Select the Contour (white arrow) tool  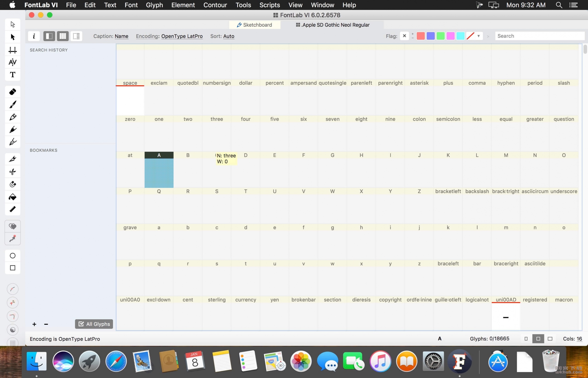pos(13,24)
